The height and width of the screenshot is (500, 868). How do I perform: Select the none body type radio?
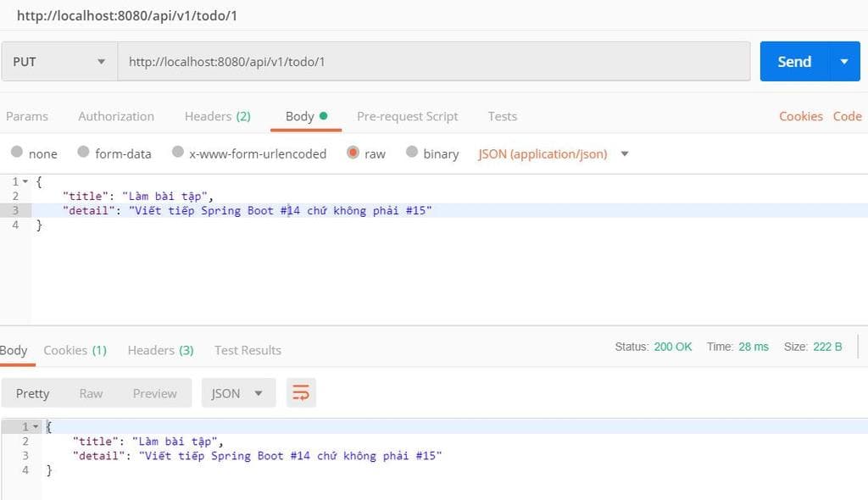[x=17, y=152]
